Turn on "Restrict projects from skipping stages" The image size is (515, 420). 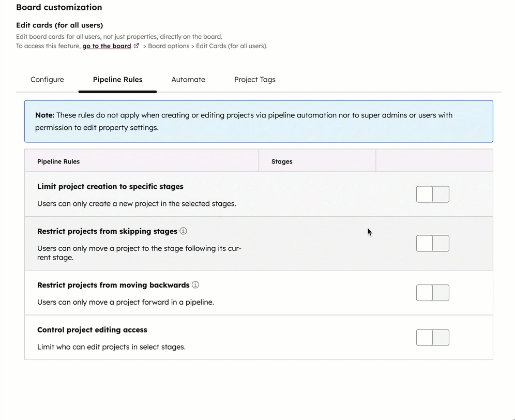coord(433,243)
